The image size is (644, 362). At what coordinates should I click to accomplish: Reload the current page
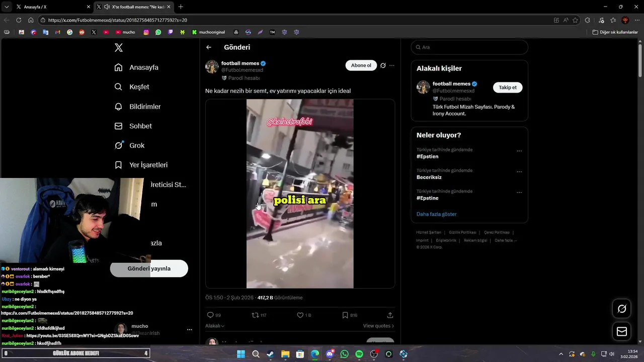tap(19, 20)
